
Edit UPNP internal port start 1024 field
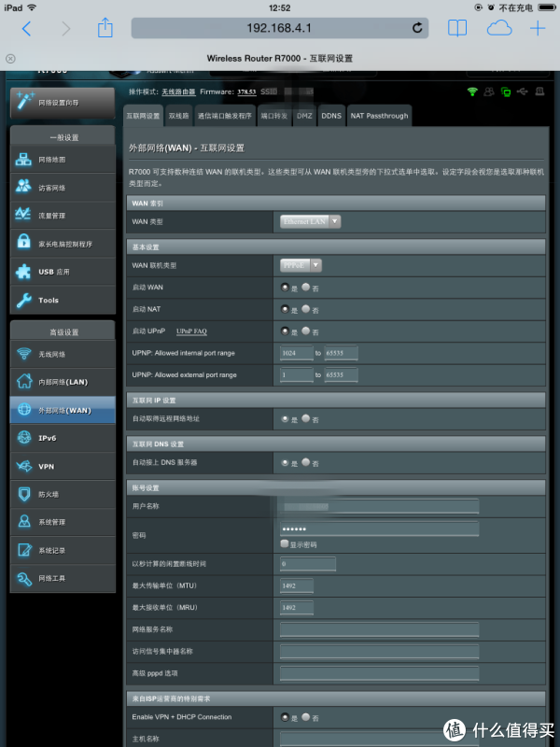(296, 353)
